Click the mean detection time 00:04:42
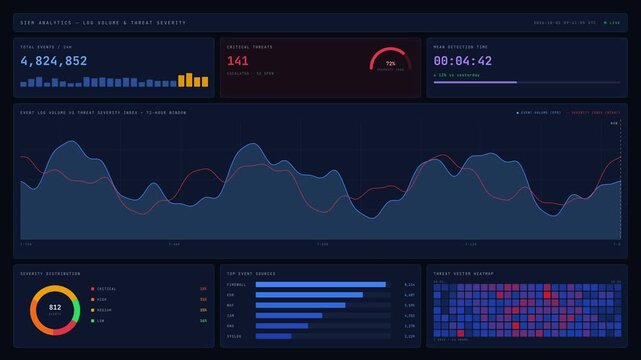The height and width of the screenshot is (360, 641). [x=463, y=61]
